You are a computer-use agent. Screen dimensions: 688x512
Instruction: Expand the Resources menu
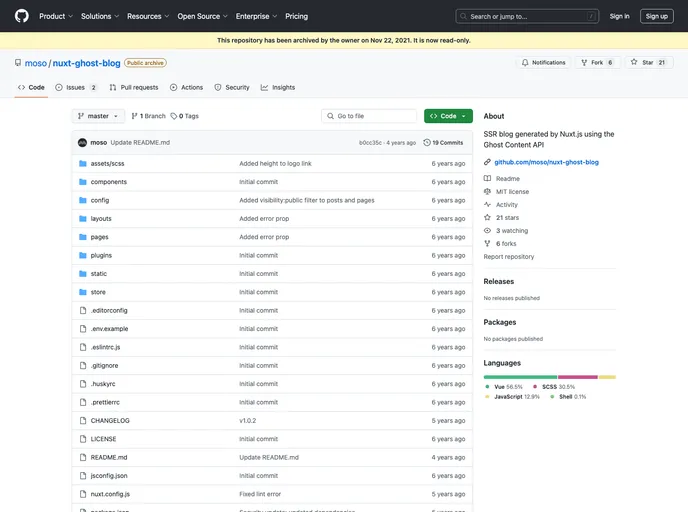point(148,16)
